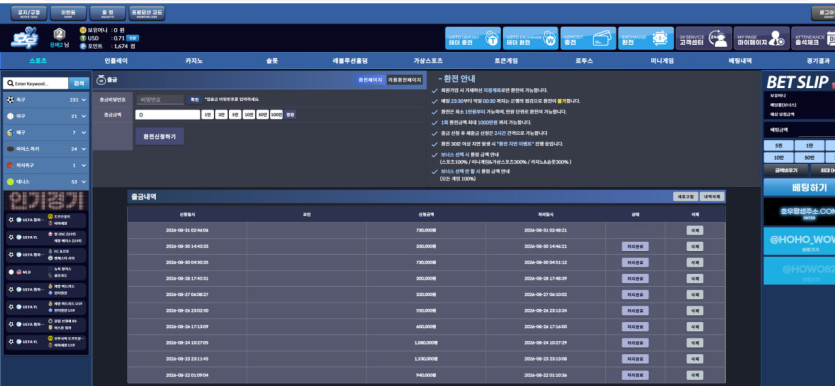This screenshot has height=386, width=835.
Task: Click the site logo in the header
Action: pyautogui.click(x=24, y=38)
